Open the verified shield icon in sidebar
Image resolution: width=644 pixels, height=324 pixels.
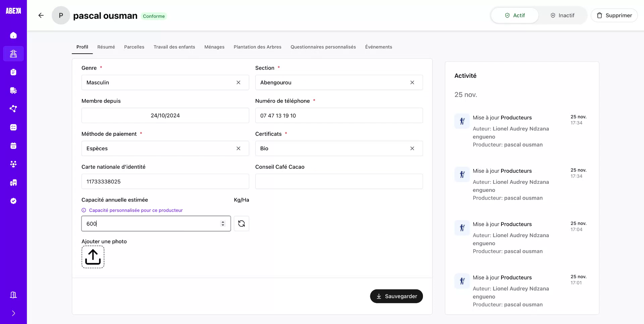pos(13,201)
